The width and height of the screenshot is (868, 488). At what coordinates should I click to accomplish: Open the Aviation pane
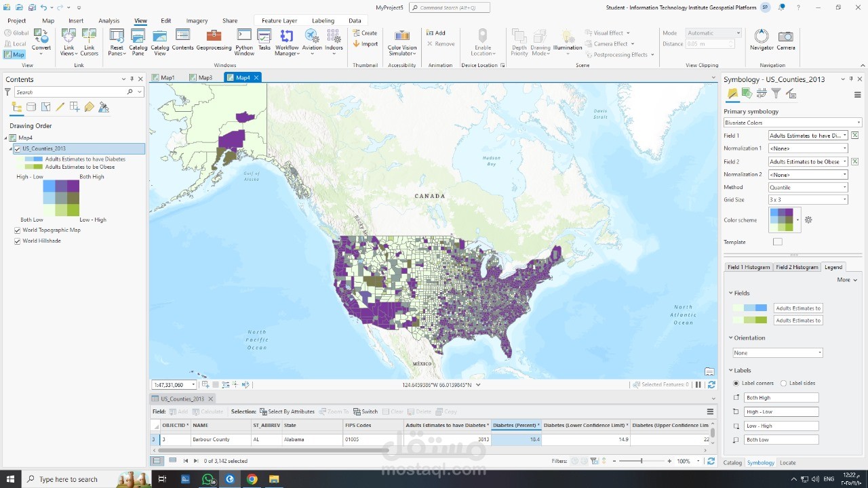click(x=312, y=41)
